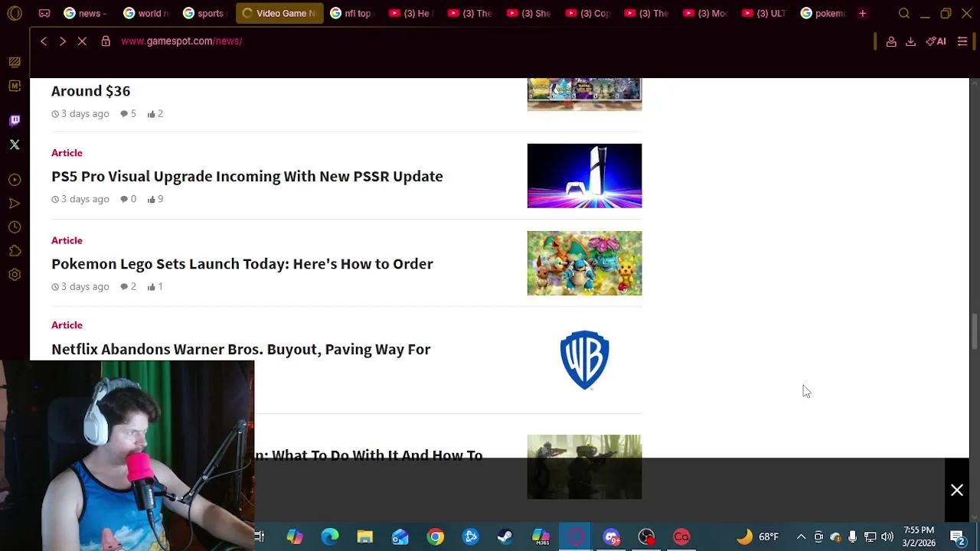The height and width of the screenshot is (551, 980).
Task: Open Google Chrome from the taskbar
Action: coord(436,537)
